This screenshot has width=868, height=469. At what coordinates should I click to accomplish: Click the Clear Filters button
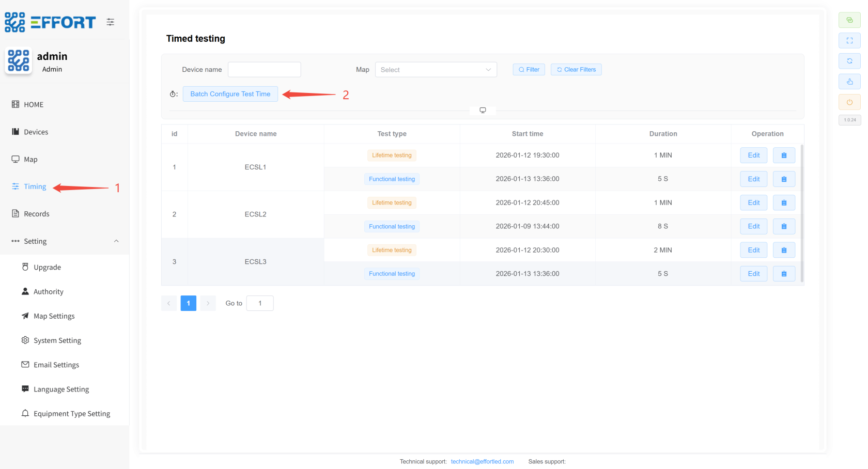tap(576, 70)
